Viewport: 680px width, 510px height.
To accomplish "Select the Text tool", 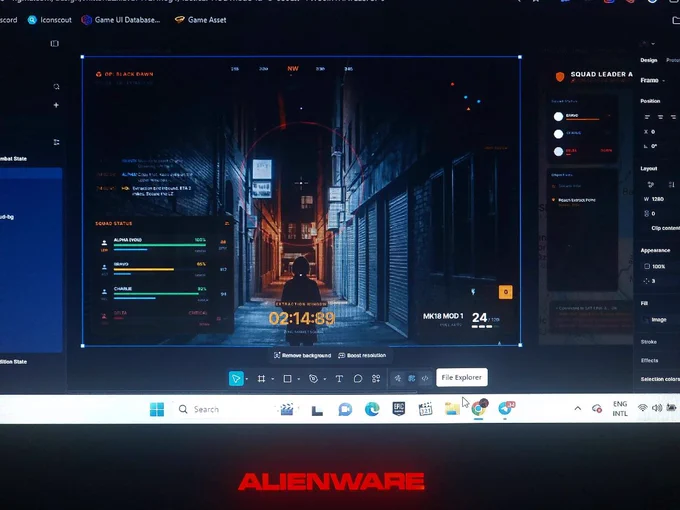I will (x=339, y=379).
